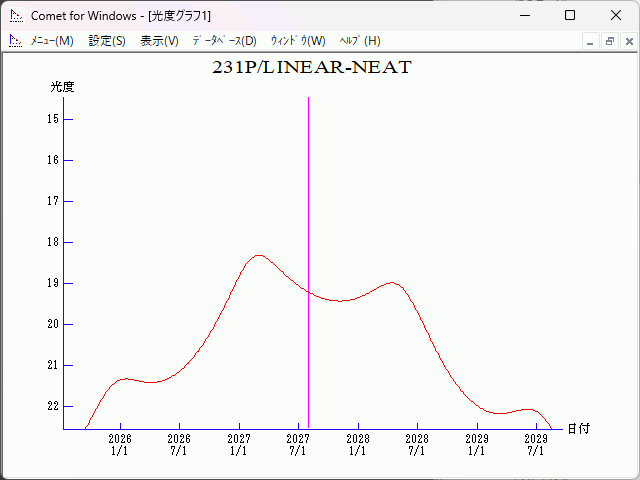
Task: Click the magnitude 15 tick label
Action: [x=53, y=119]
